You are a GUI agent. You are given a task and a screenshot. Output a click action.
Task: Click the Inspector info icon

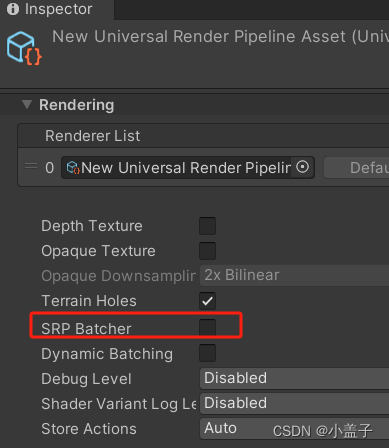tap(13, 9)
